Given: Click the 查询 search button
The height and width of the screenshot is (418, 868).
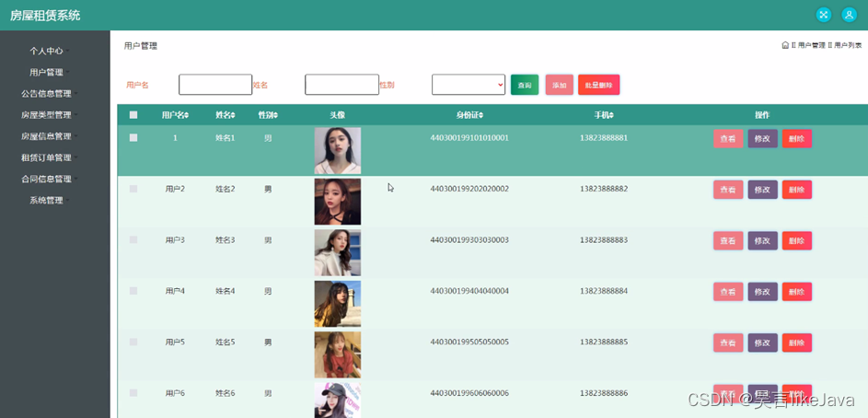Looking at the screenshot, I should tap(525, 85).
